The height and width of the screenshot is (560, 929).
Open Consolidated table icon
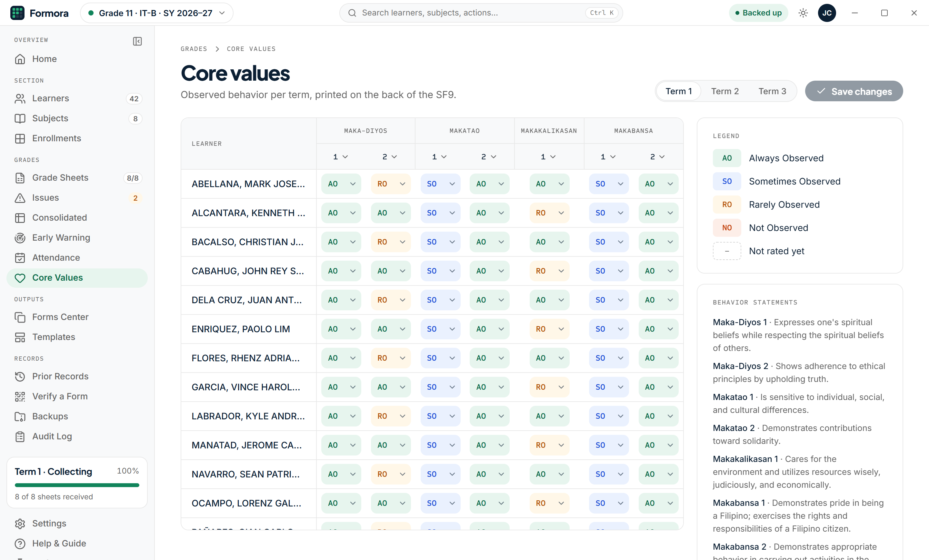[20, 218]
